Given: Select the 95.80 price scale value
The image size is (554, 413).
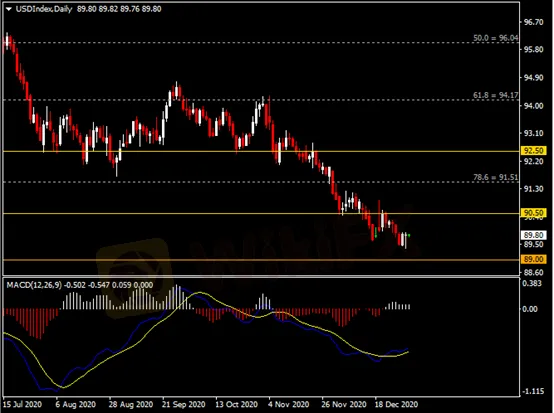Looking at the screenshot, I should [534, 49].
